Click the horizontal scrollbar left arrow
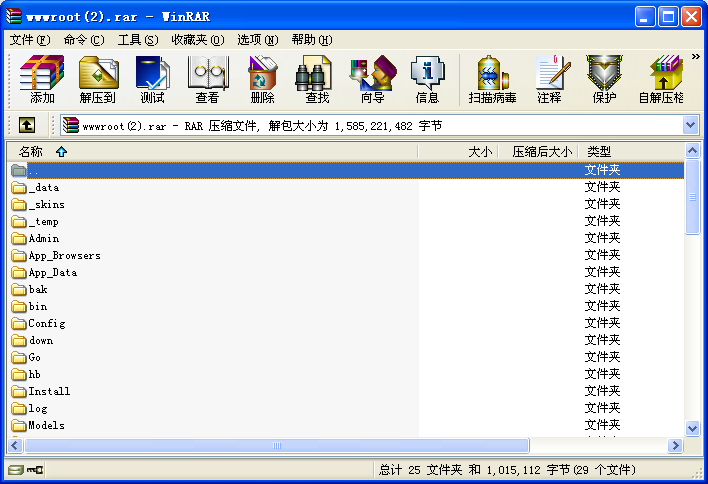Image resolution: width=708 pixels, height=484 pixels. pyautogui.click(x=14, y=446)
